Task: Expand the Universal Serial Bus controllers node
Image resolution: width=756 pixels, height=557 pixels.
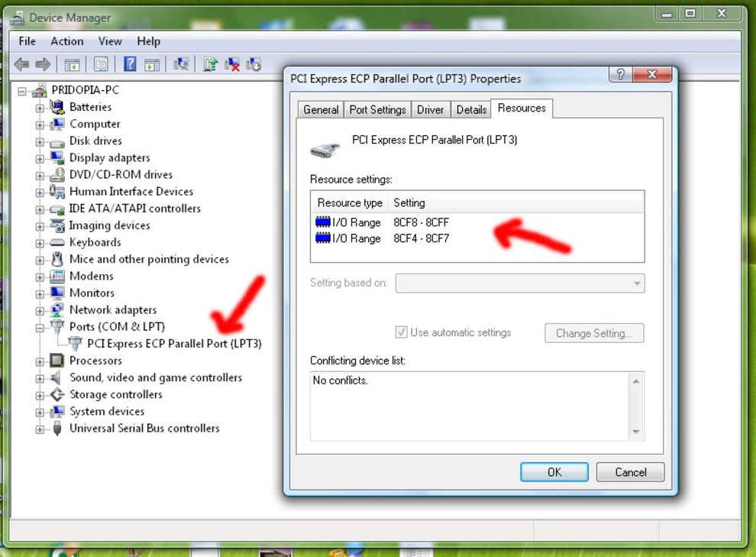Action: tap(40, 429)
